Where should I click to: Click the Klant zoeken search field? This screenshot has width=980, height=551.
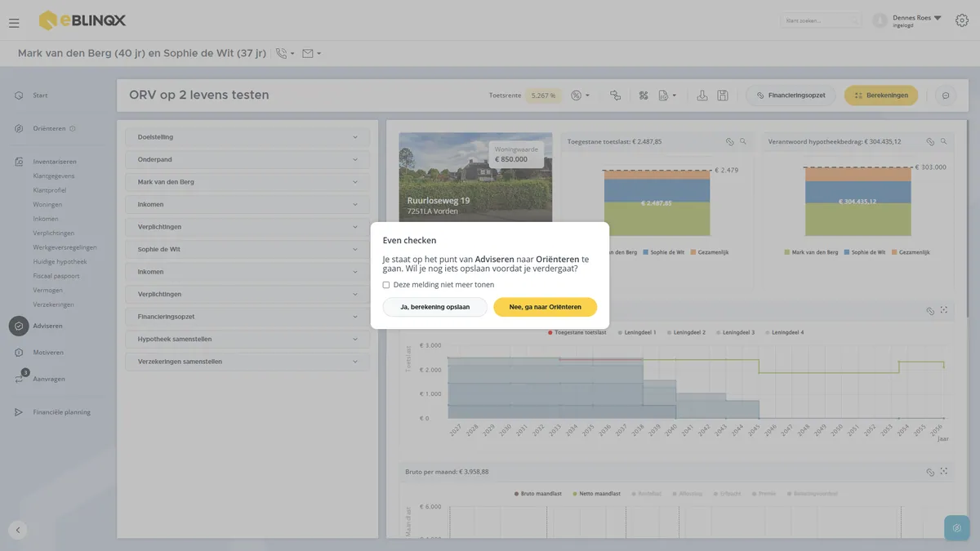pos(821,20)
